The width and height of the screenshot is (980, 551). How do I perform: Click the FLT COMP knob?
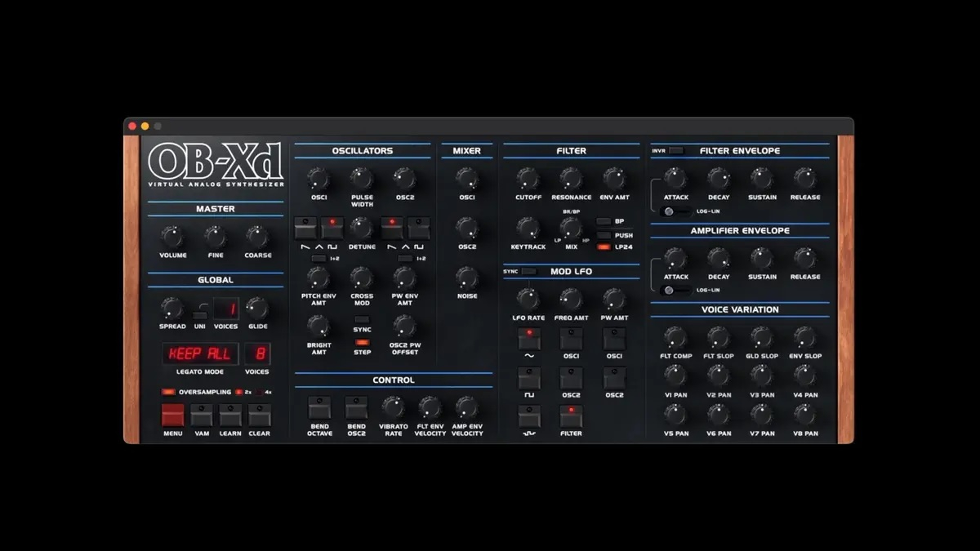click(x=675, y=338)
